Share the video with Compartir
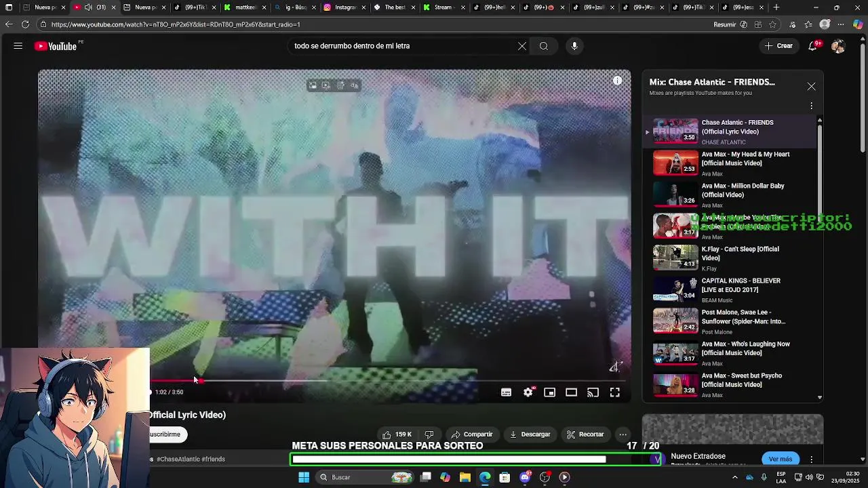 472,434
